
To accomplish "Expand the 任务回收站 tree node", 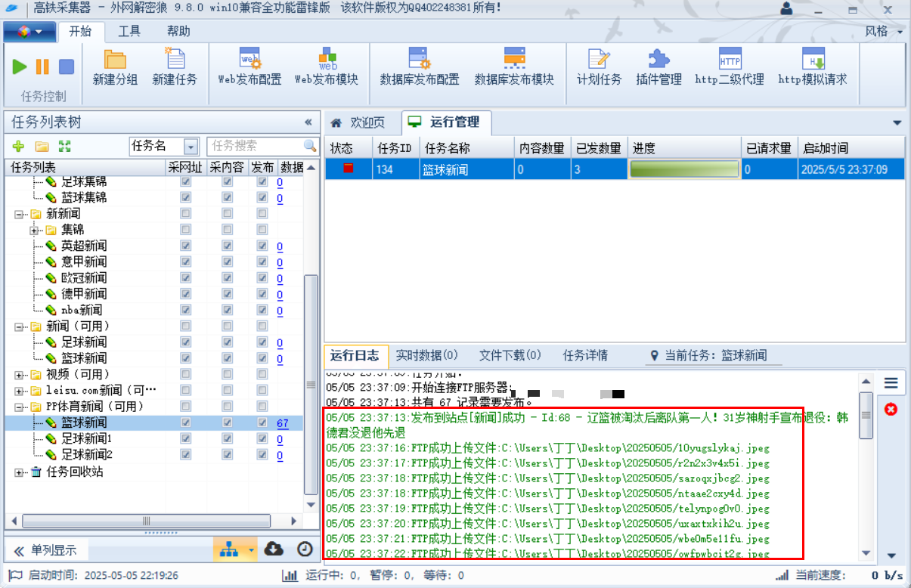I will pyautogui.click(x=20, y=472).
